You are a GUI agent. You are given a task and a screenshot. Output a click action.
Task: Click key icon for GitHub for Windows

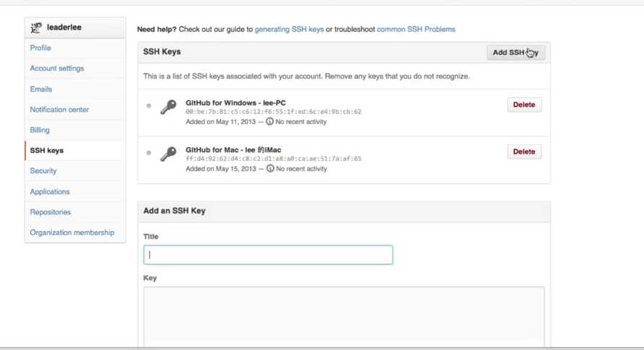168,107
